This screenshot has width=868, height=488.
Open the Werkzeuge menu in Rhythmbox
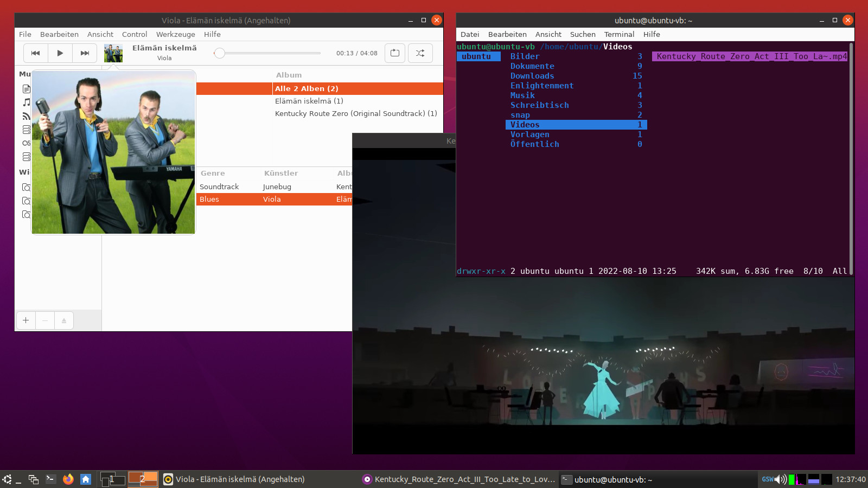coord(176,34)
